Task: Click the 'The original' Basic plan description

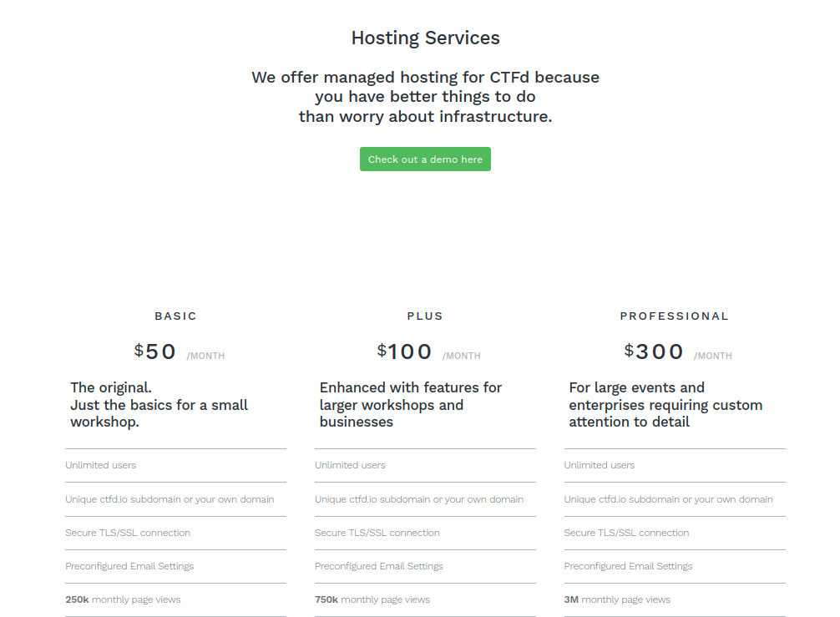Action: [159, 405]
